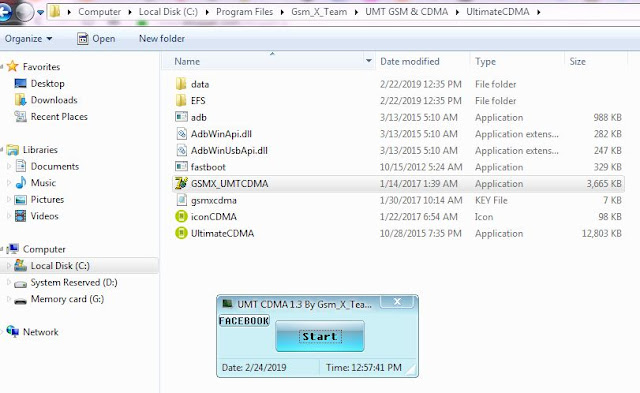The height and width of the screenshot is (393, 640).
Task: Sort files by the Name column
Action: (187, 61)
